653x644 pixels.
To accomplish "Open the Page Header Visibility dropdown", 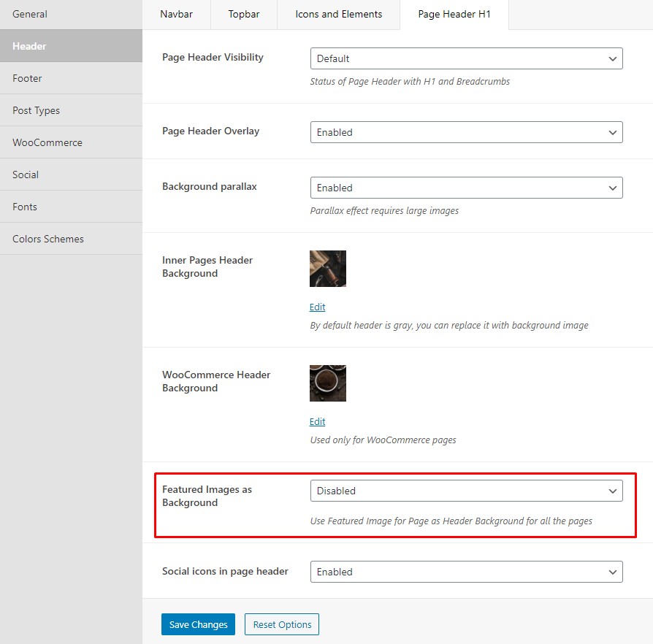I will (x=466, y=58).
